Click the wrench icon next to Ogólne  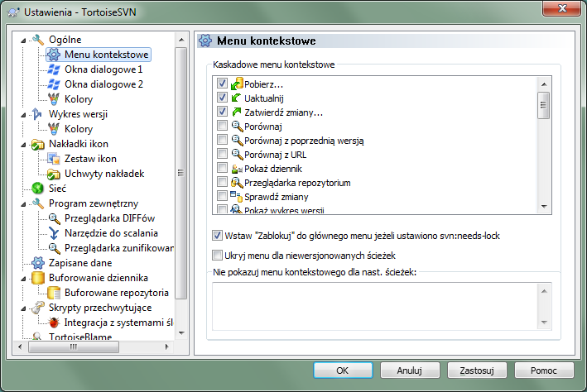[x=38, y=39]
